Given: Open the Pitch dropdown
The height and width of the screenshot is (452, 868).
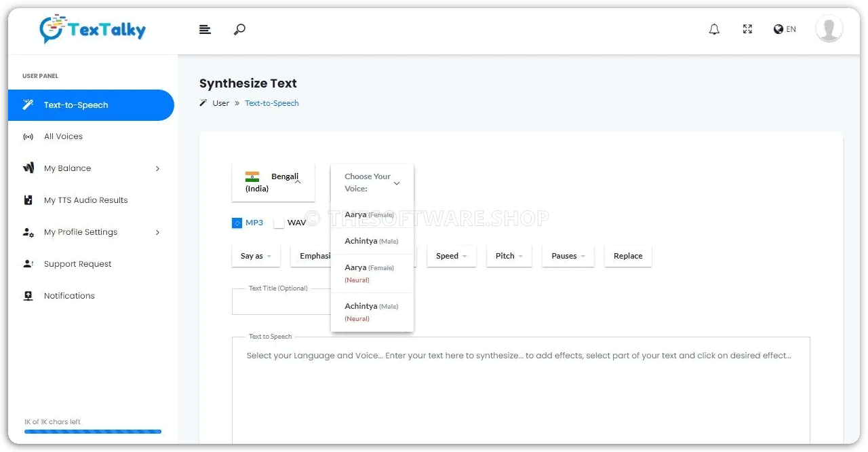Looking at the screenshot, I should click(509, 256).
